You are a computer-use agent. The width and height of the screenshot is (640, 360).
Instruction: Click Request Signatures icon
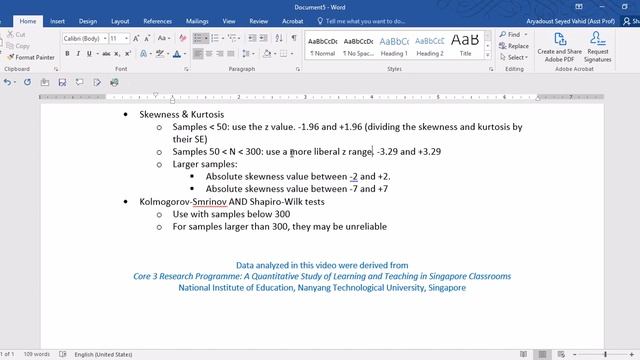(x=598, y=47)
